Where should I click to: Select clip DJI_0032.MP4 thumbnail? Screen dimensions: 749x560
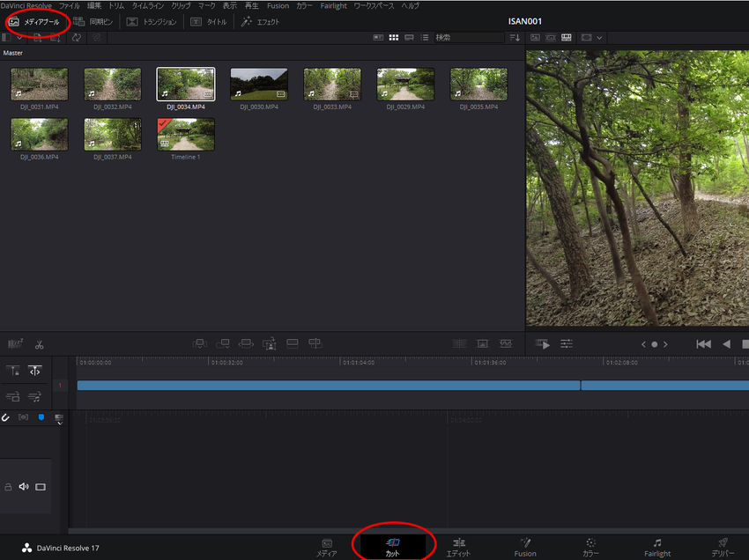(x=112, y=84)
